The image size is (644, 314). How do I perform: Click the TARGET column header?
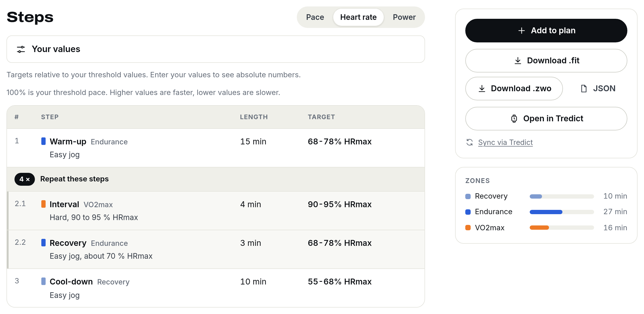coord(321,117)
